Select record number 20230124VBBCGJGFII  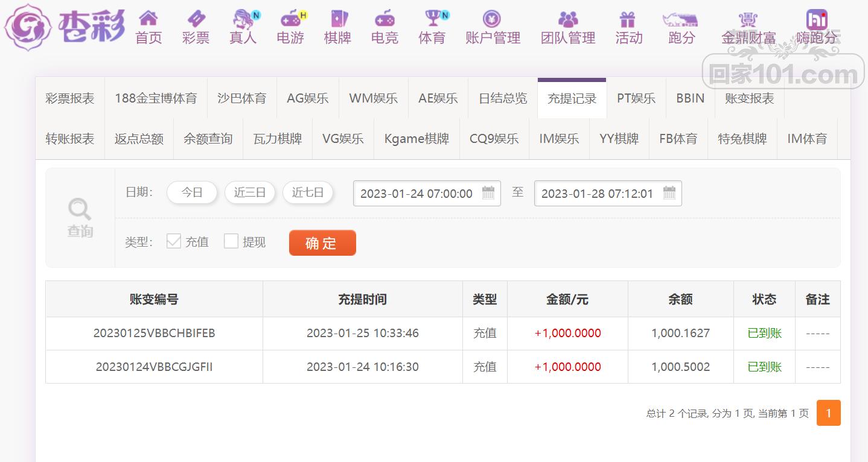[x=154, y=367]
